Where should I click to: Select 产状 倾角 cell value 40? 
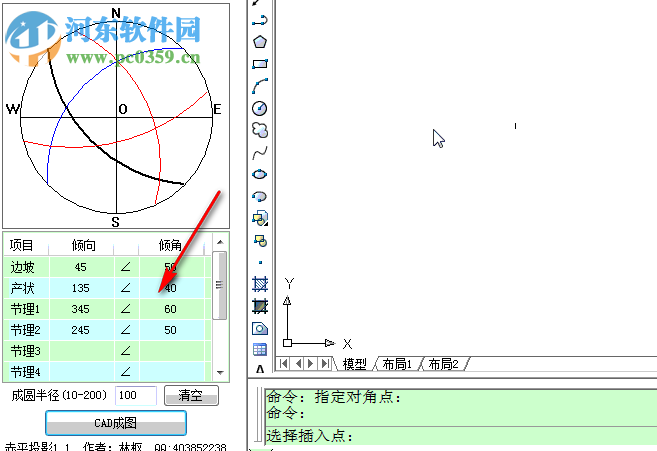171,288
